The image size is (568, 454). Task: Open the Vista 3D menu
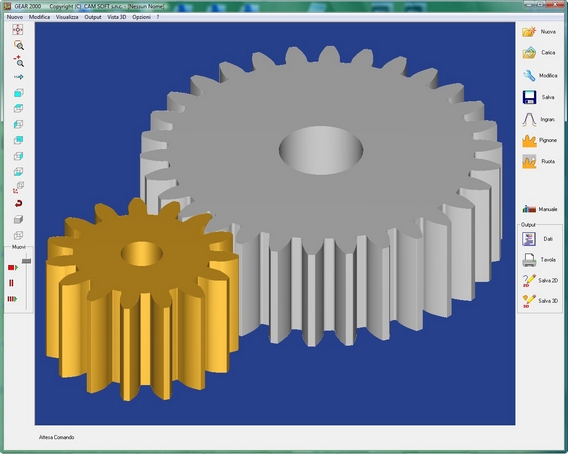click(x=117, y=17)
